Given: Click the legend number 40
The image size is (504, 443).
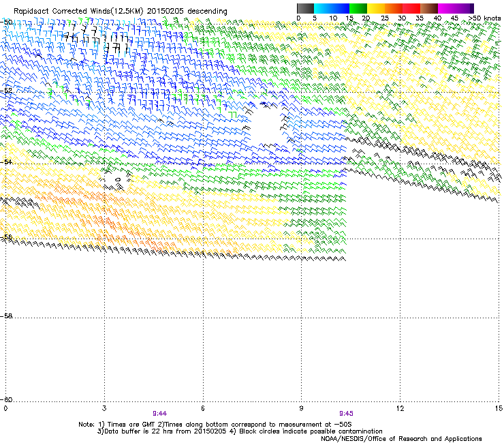Looking at the screenshot, I should (x=437, y=18).
